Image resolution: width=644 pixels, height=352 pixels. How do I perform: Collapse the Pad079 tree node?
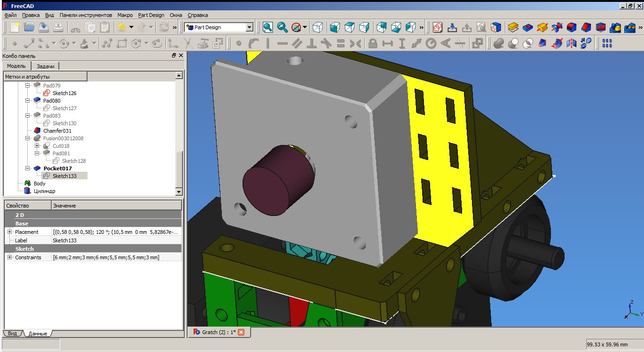27,86
